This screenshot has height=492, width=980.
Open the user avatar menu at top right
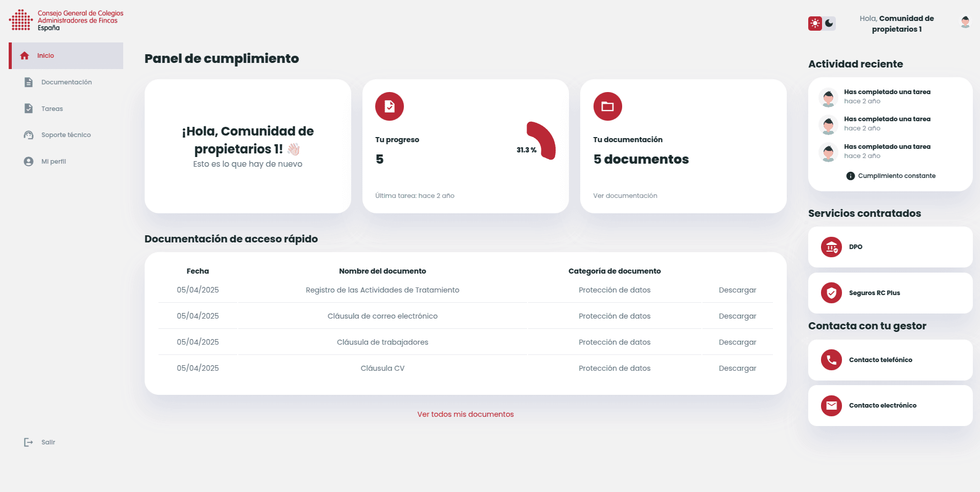point(965,23)
